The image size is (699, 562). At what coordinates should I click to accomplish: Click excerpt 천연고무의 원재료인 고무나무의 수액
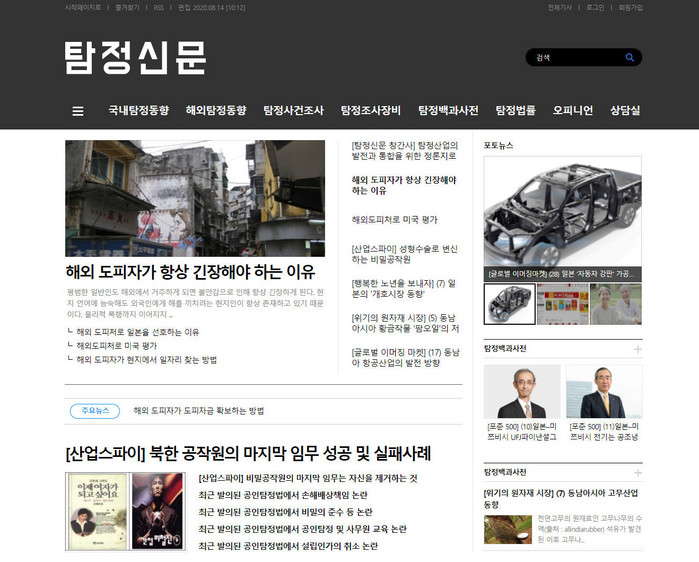589,529
